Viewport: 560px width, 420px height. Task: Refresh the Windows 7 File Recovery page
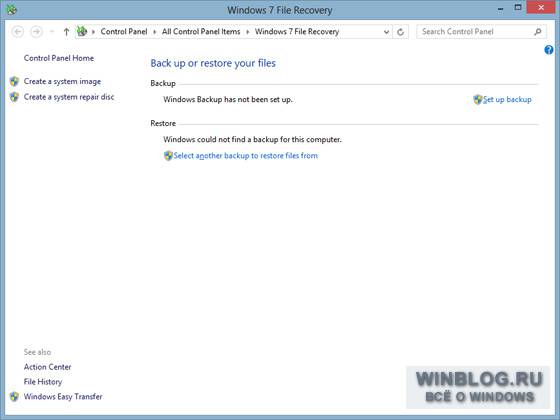point(400,32)
